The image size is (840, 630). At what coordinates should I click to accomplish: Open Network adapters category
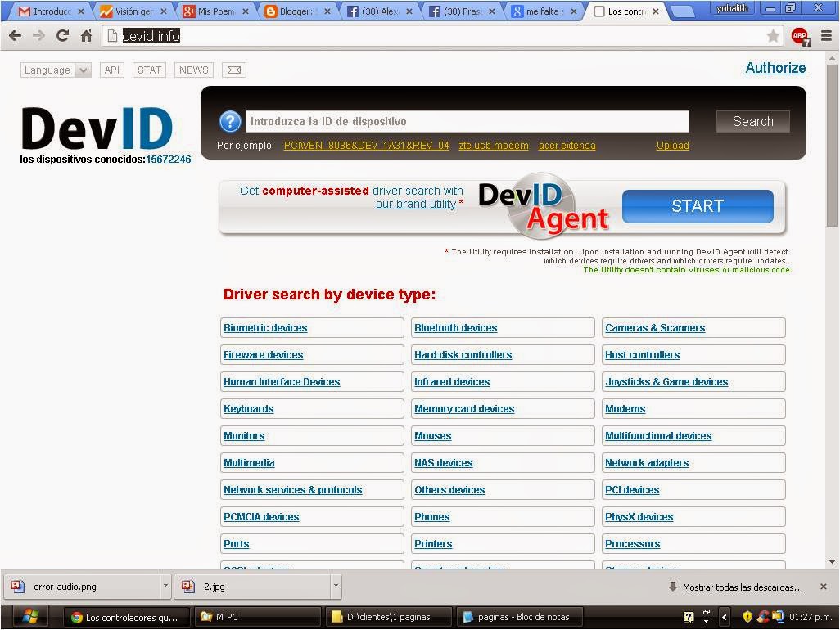click(647, 463)
